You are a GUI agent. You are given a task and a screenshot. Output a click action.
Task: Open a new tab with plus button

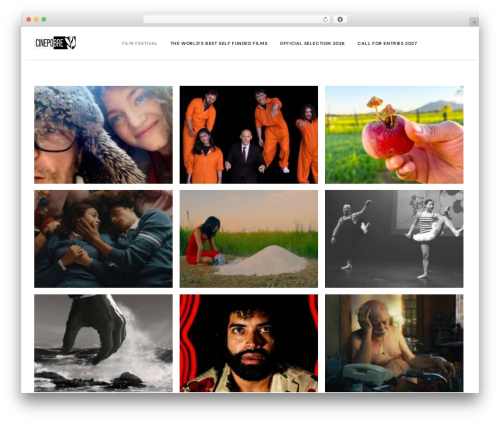point(474,22)
